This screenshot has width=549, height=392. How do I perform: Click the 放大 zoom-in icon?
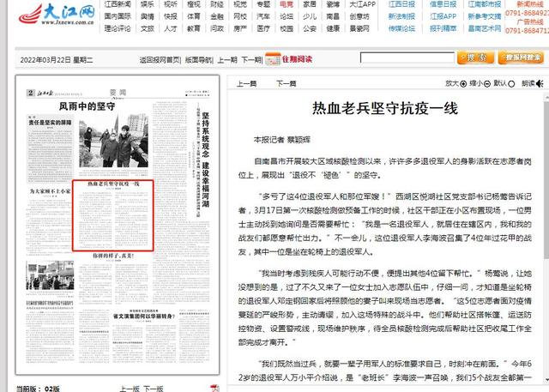(463, 84)
